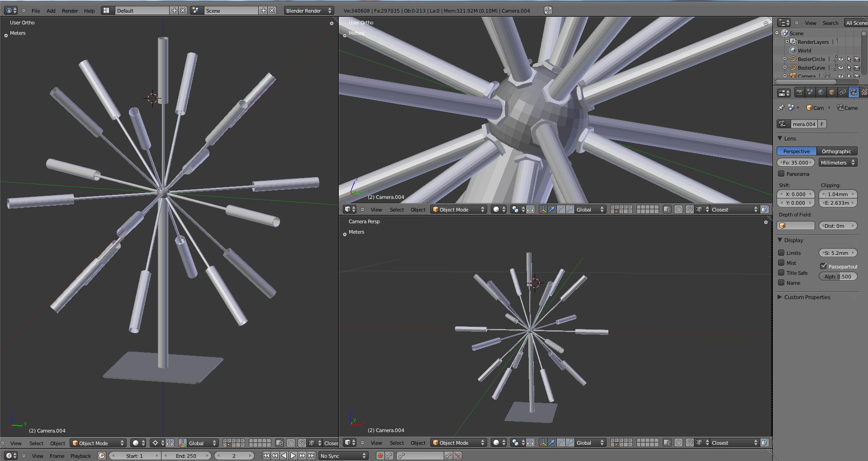The height and width of the screenshot is (461, 868).
Task: Open the Object Constraints chain-link tab
Action: [843, 92]
